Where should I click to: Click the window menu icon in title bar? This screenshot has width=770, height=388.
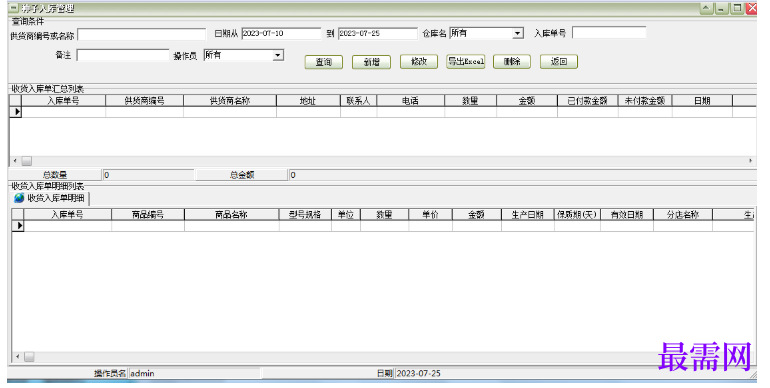pos(14,8)
